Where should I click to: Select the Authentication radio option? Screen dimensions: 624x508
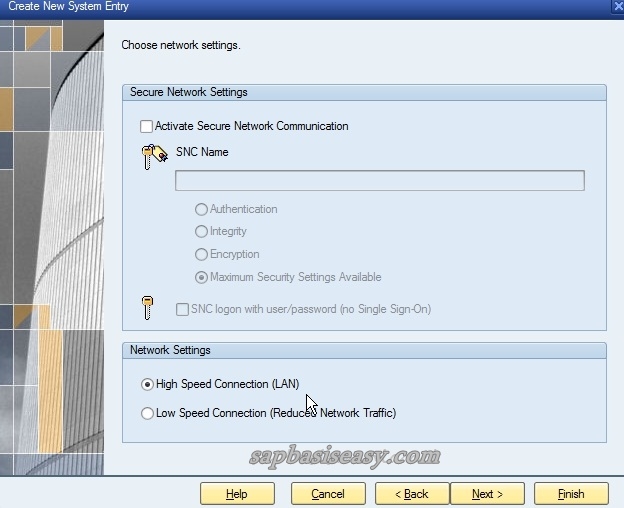point(202,210)
